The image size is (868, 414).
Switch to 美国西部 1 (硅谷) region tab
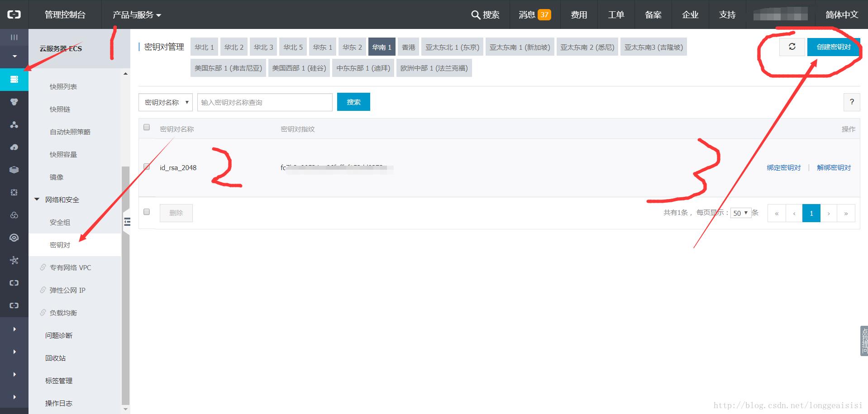(299, 68)
